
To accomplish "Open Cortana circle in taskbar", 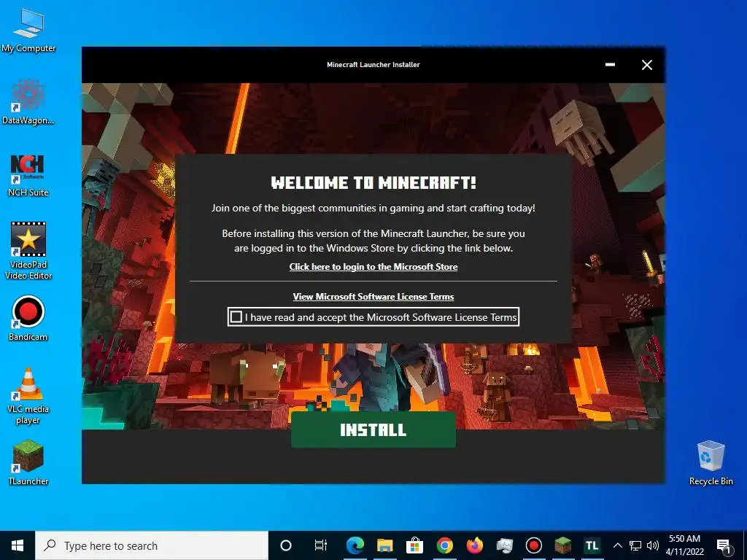I will [x=286, y=545].
